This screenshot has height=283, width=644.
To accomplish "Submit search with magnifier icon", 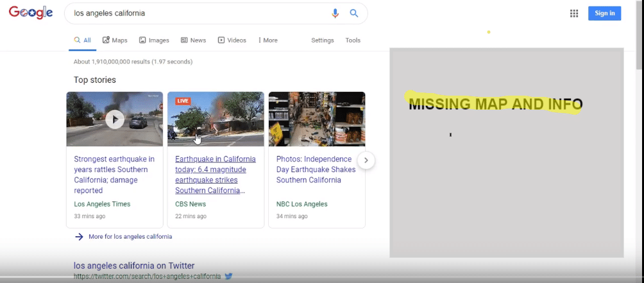I will pyautogui.click(x=354, y=13).
